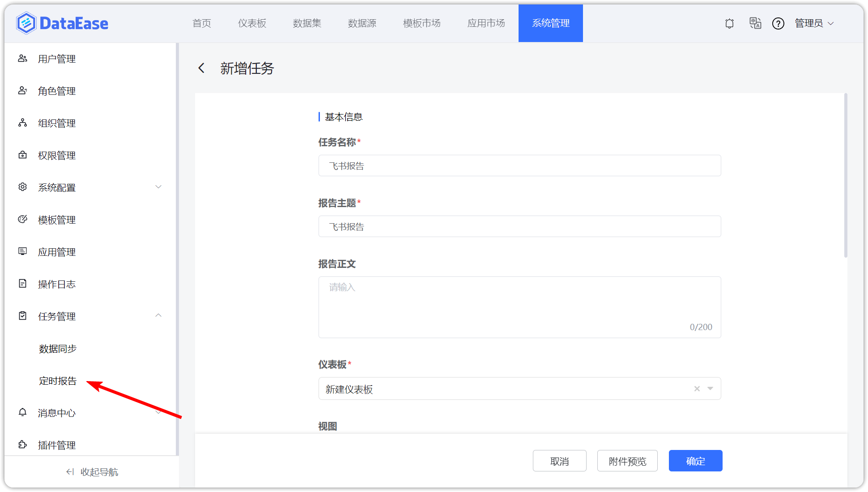
Task: Open 组织管理 using the organization icon
Action: point(23,123)
